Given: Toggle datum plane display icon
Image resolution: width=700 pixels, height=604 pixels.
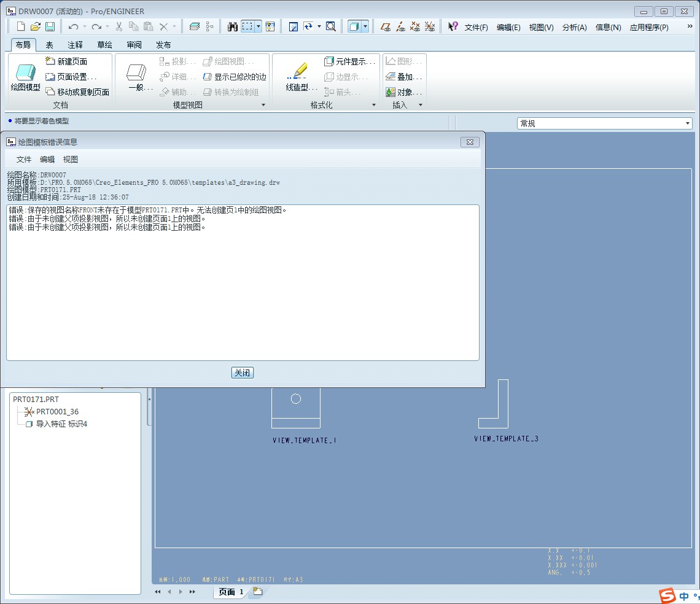Looking at the screenshot, I should (x=386, y=27).
